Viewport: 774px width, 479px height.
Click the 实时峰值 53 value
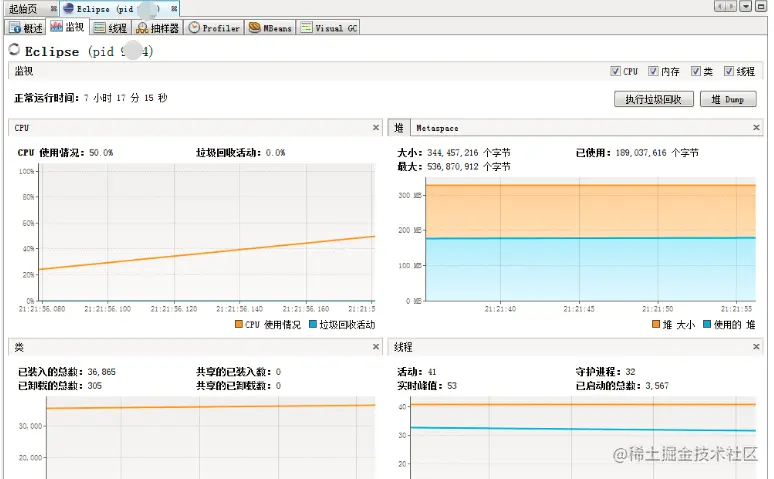pos(452,385)
